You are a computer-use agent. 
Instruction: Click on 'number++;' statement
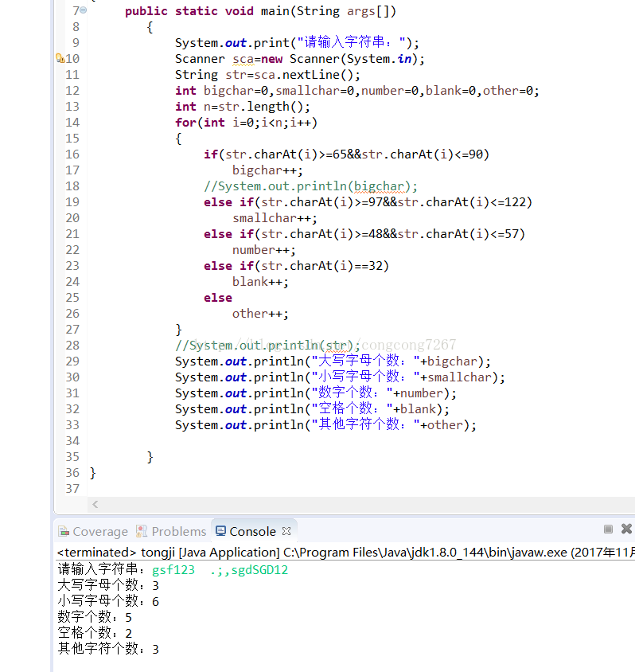[x=263, y=250]
